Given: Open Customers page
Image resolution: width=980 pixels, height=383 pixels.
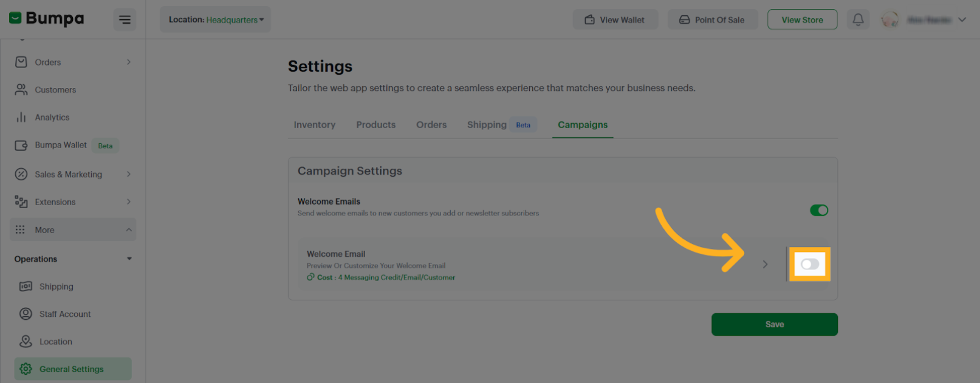Looking at the screenshot, I should (x=55, y=90).
